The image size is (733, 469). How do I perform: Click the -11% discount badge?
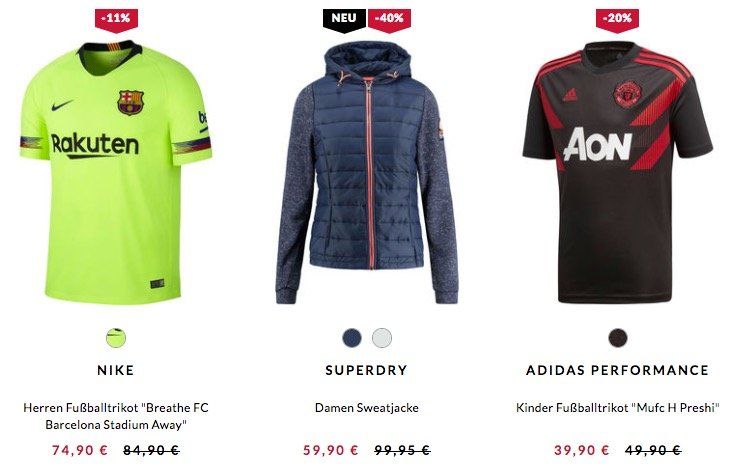(x=116, y=21)
